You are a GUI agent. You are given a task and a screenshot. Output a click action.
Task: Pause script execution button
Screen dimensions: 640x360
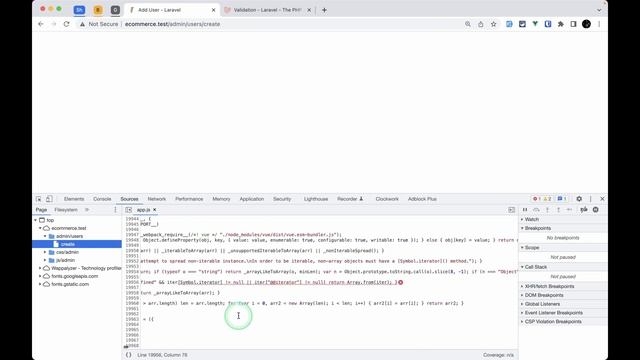pyautogui.click(x=525, y=210)
